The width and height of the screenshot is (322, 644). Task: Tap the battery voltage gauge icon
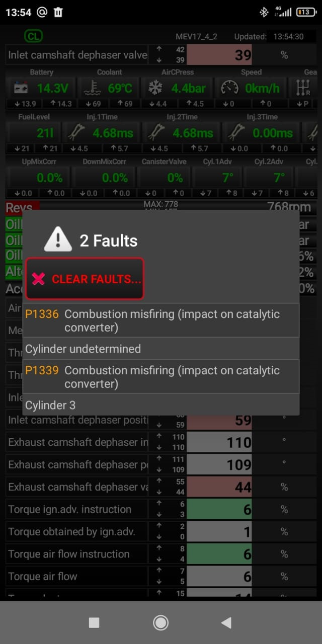21,89
